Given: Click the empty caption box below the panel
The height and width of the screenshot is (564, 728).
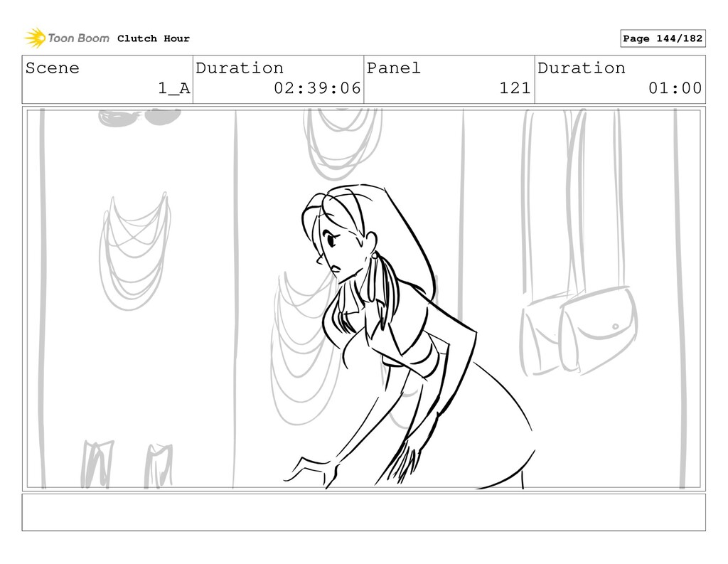Looking at the screenshot, I should pyautogui.click(x=363, y=512).
